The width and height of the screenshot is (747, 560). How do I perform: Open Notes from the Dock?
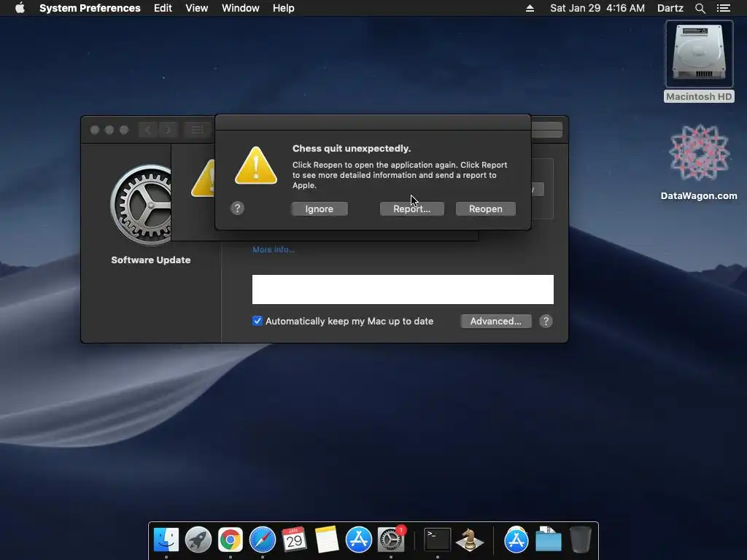(x=326, y=540)
